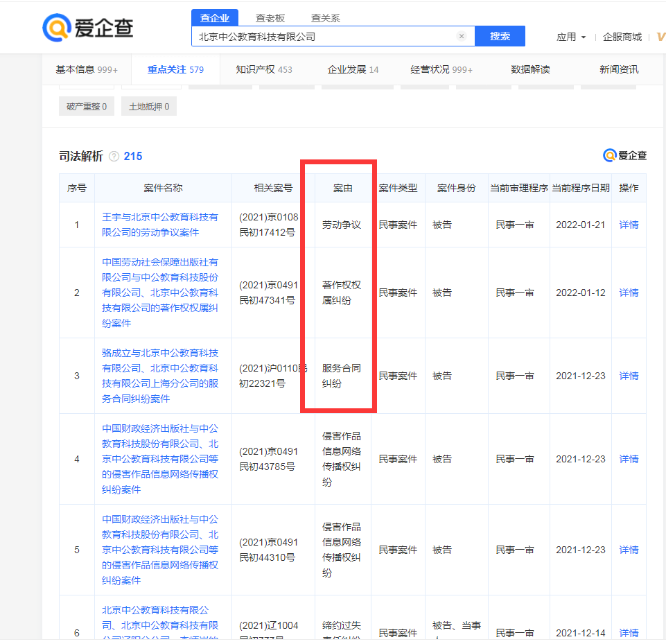Screen dimensions: 666x644
Task: Click the 案件名称 column header
Action: [x=163, y=188]
